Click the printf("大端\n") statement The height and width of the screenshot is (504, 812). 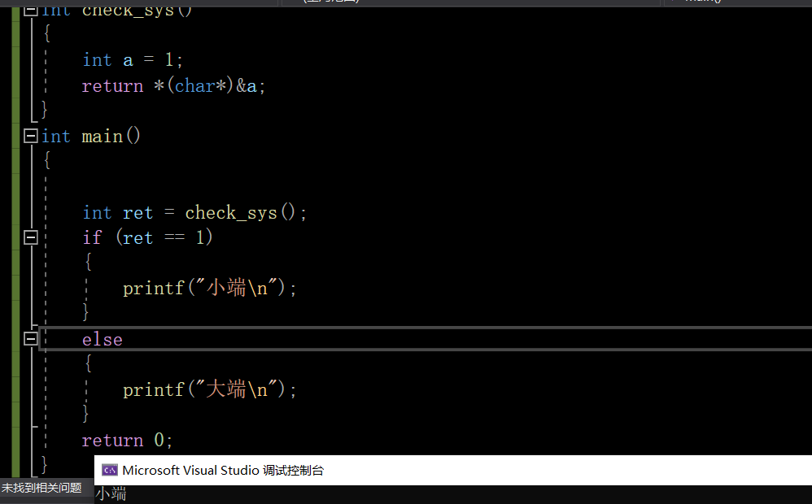pos(210,389)
